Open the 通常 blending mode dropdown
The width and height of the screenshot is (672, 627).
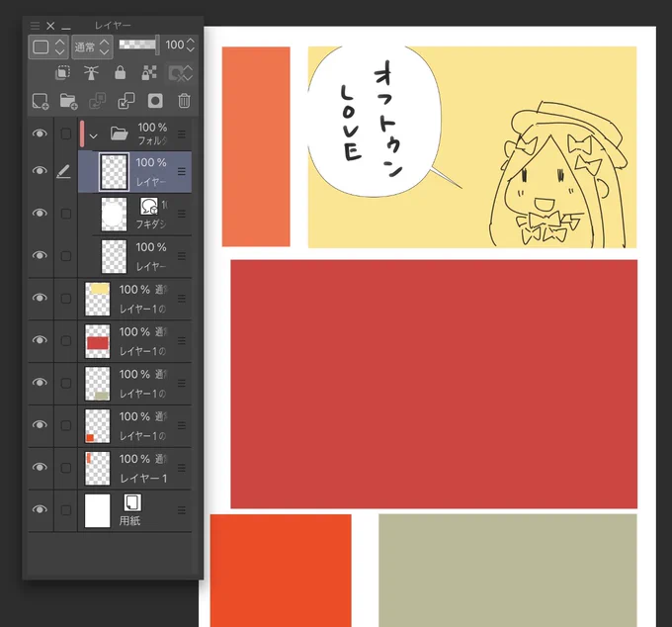pyautogui.click(x=92, y=46)
